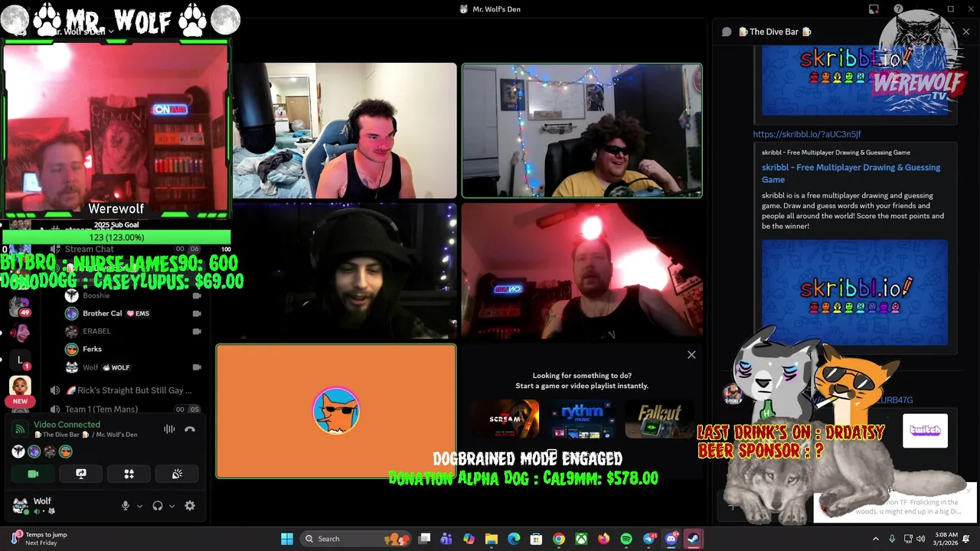Open the inbox icon in title bar
Image resolution: width=980 pixels, height=551 pixels.
[x=874, y=9]
